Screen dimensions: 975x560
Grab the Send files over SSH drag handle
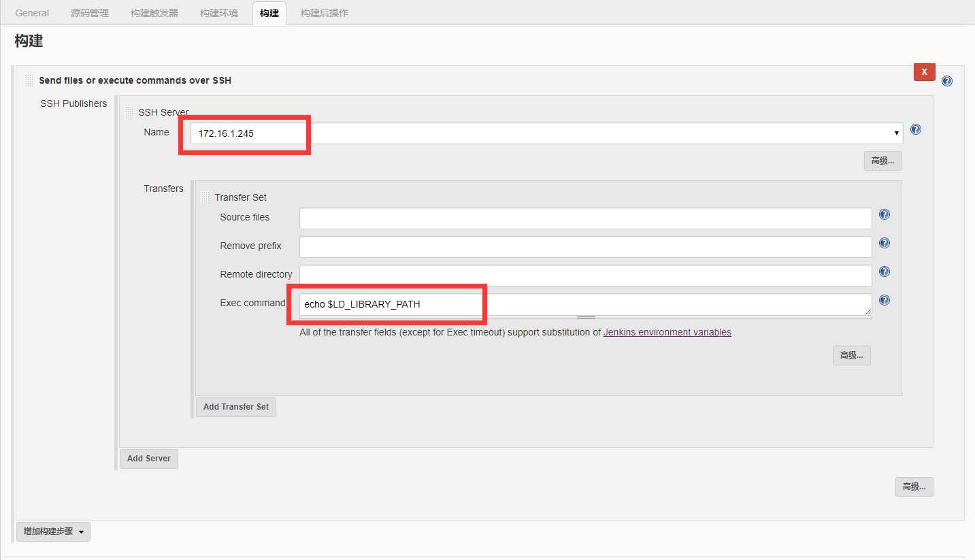29,80
